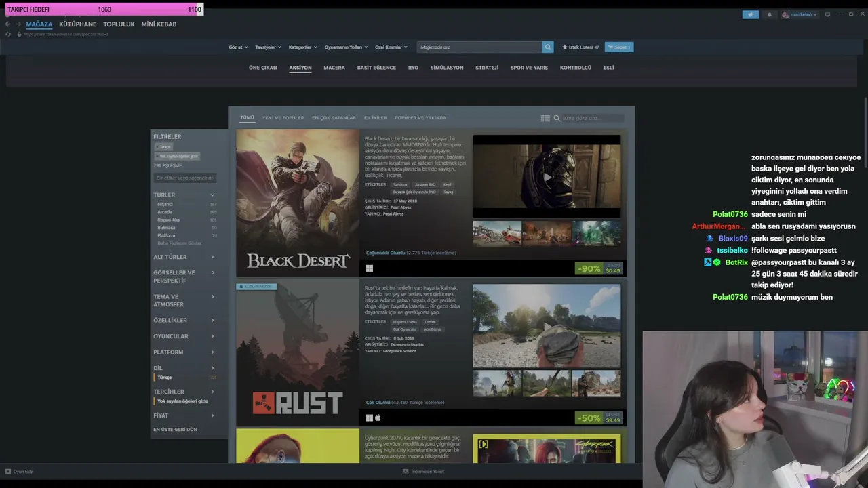Viewport: 868px width, 488px height.
Task: Open the Big Picture mode monitor icon
Action: click(x=827, y=14)
